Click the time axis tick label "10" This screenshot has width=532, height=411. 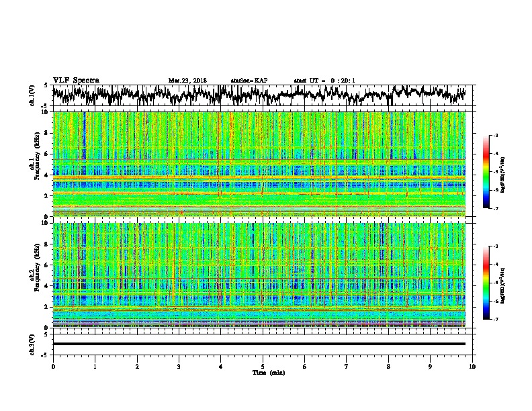click(472, 367)
